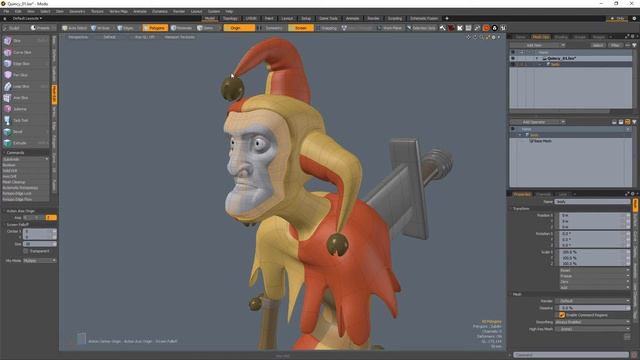Viewport: 640px width, 360px height.
Task: Open the Geometry menu
Action: coord(77,11)
